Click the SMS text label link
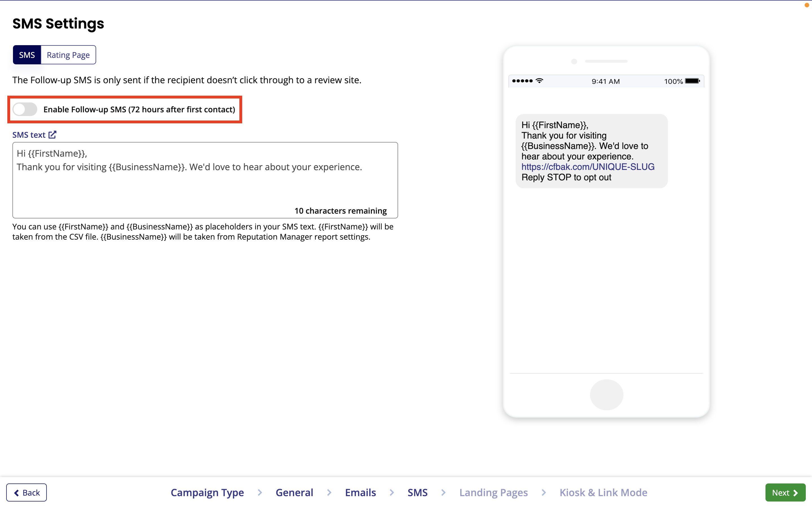Image resolution: width=812 pixels, height=508 pixels. 29,135
